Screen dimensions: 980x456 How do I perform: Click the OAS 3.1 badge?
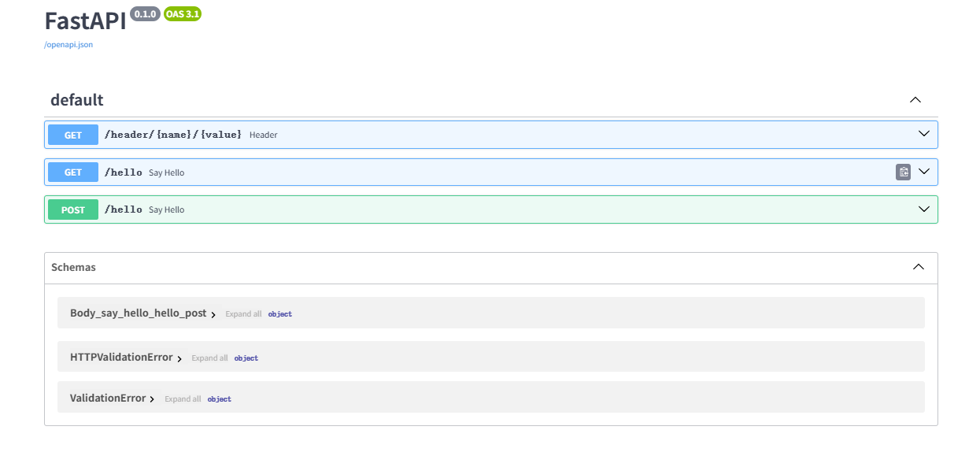tap(183, 14)
